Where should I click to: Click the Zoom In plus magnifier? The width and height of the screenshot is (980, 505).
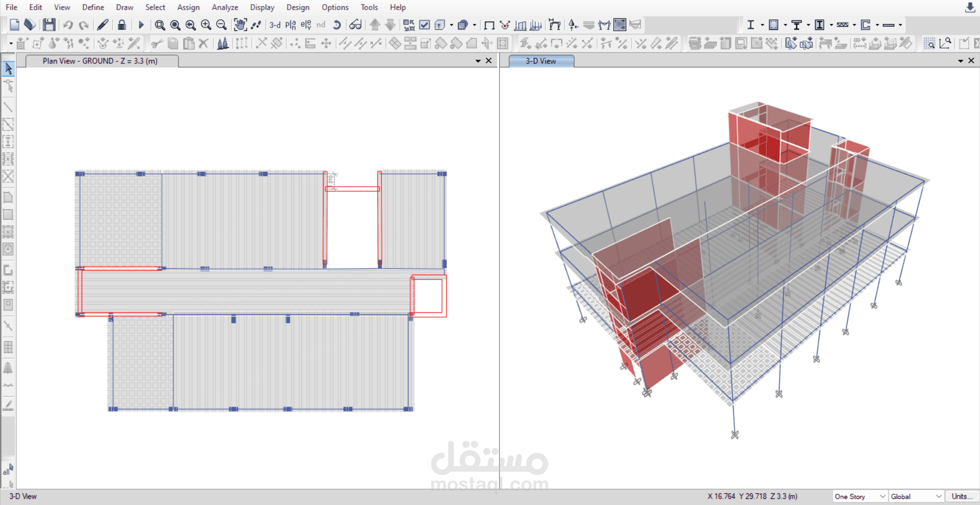click(206, 25)
